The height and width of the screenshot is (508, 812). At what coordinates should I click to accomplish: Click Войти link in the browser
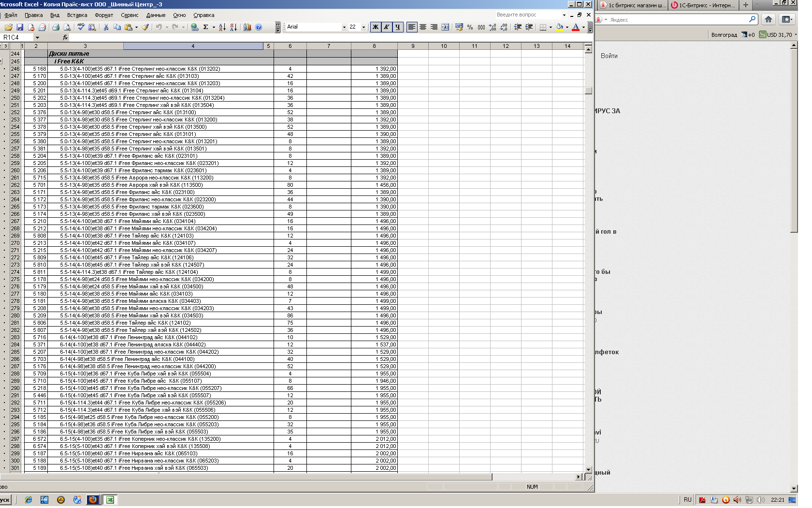609,56
